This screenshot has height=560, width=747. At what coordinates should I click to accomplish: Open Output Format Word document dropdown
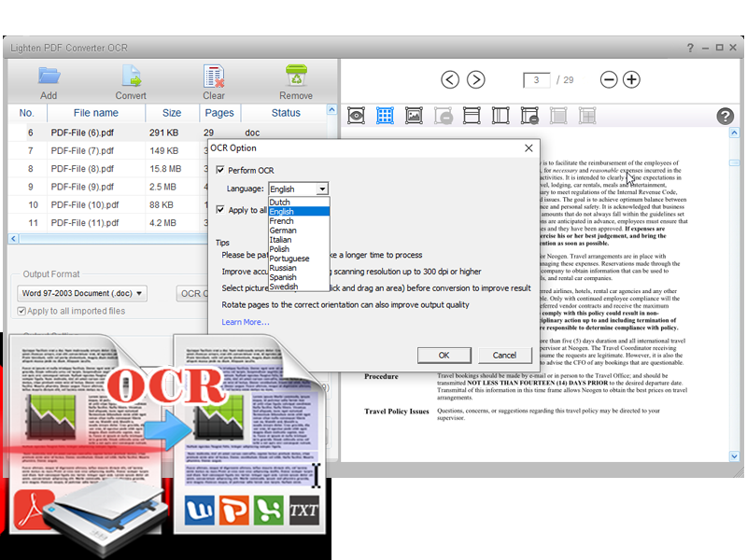(82, 293)
